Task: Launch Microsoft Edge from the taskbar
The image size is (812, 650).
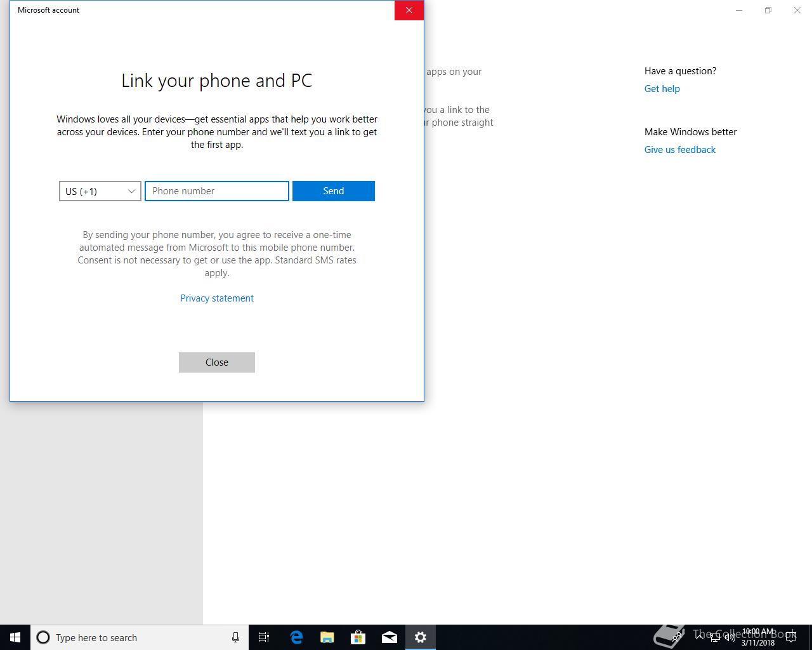Action: point(296,637)
